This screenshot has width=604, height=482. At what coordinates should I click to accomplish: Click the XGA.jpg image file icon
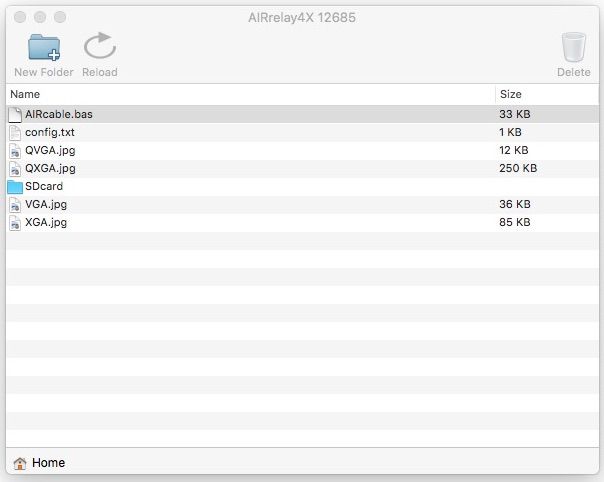coord(15,223)
